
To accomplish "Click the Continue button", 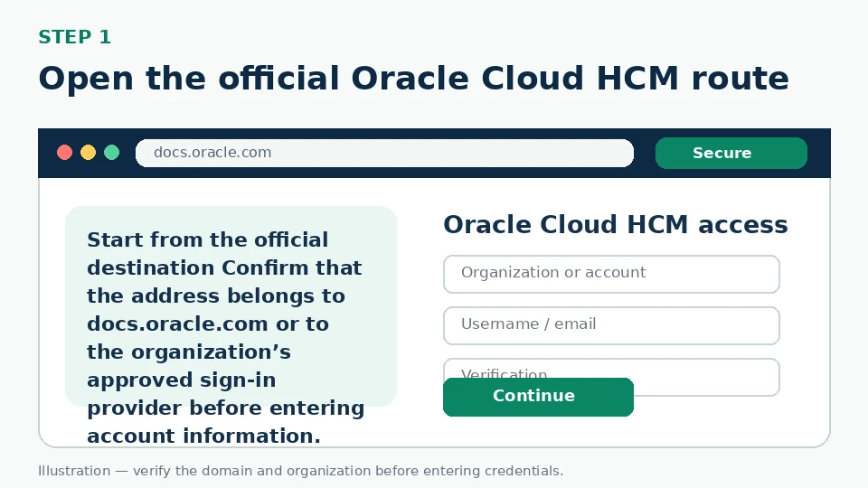I will tap(538, 397).
